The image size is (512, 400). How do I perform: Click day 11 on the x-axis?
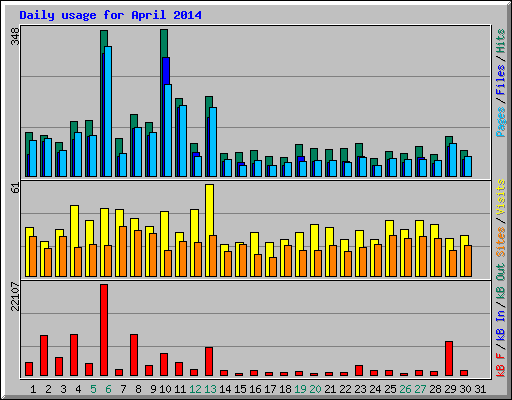click(x=180, y=389)
